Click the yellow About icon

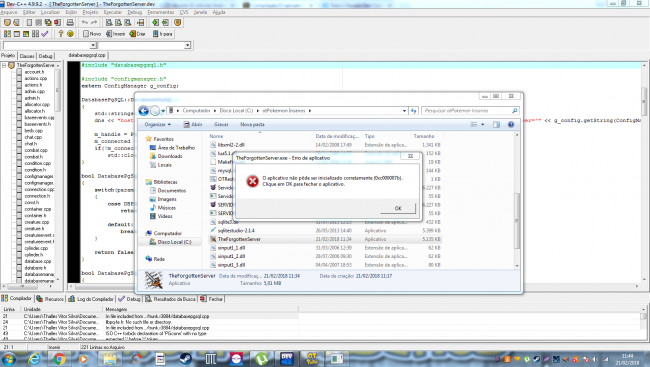(x=70, y=34)
